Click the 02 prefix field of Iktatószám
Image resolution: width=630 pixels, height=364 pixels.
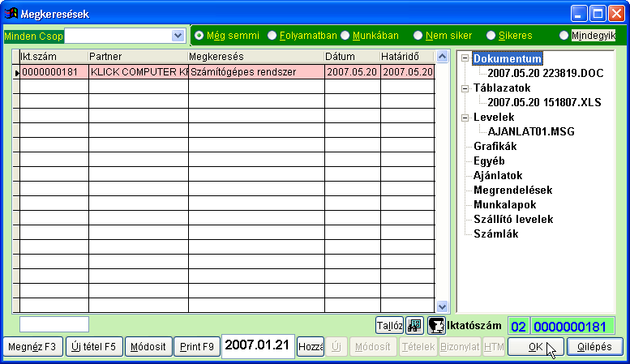pos(519,326)
